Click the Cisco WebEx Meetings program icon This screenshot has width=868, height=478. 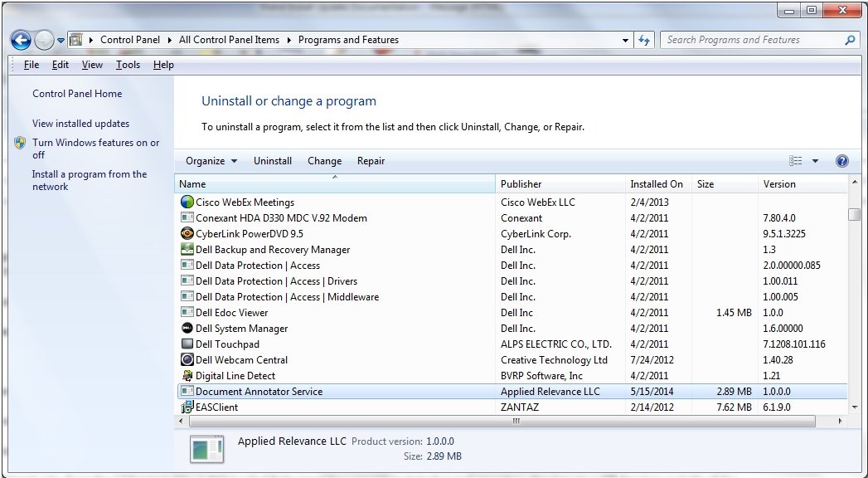click(187, 202)
